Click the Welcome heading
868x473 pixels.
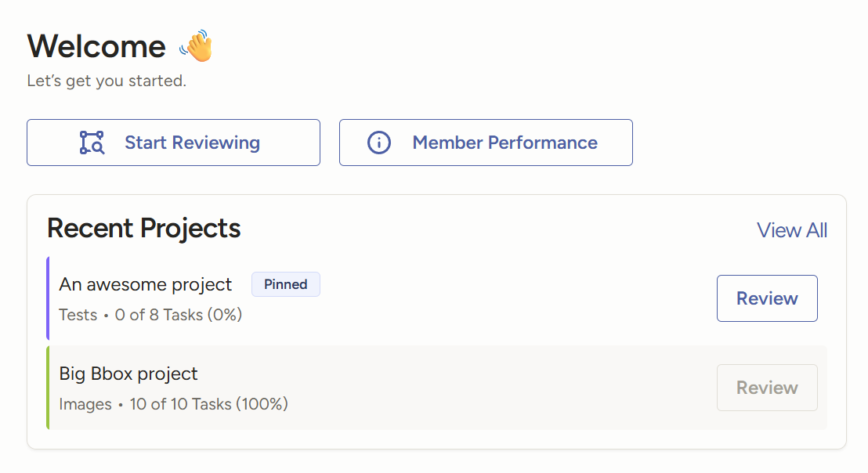tap(96, 47)
